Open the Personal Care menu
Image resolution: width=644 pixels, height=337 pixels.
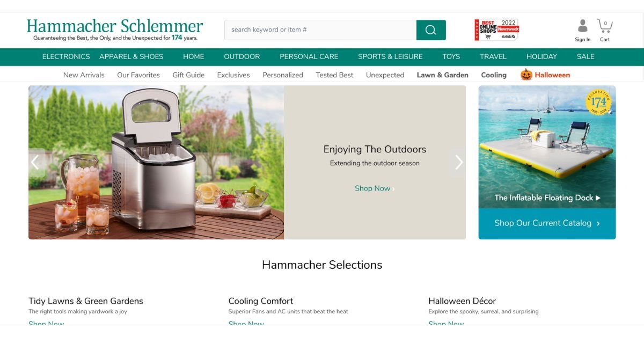pos(309,56)
